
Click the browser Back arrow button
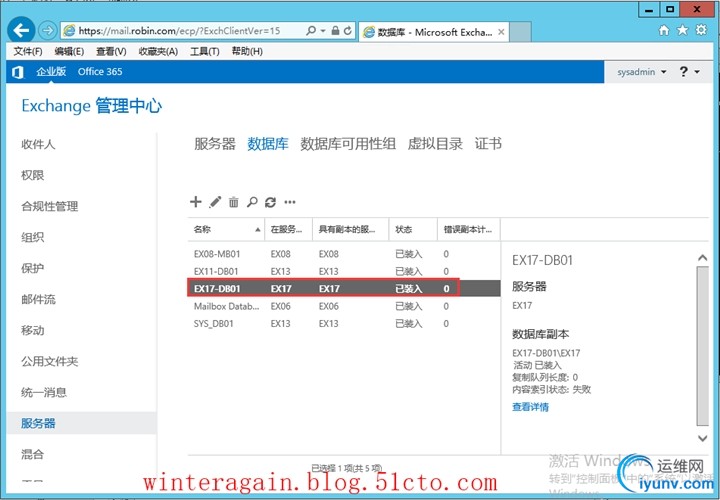21,31
